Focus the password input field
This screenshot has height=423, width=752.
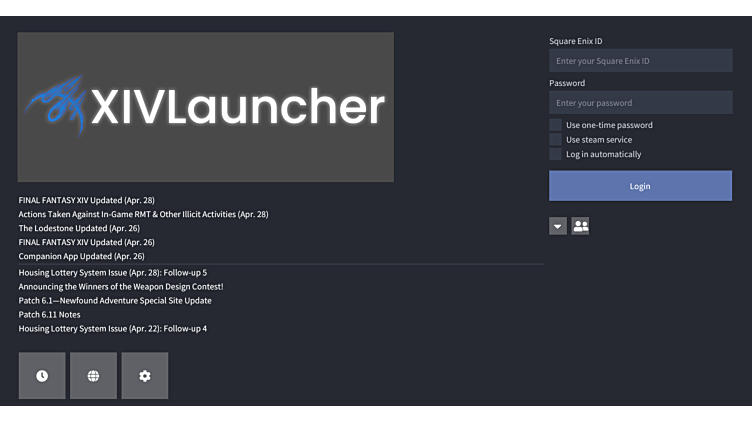coord(641,103)
